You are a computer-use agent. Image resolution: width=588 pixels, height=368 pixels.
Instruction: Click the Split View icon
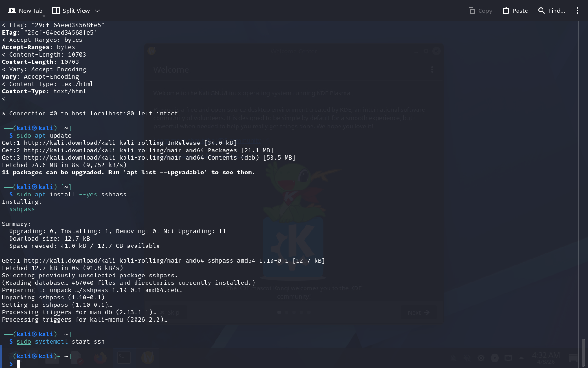coord(56,11)
